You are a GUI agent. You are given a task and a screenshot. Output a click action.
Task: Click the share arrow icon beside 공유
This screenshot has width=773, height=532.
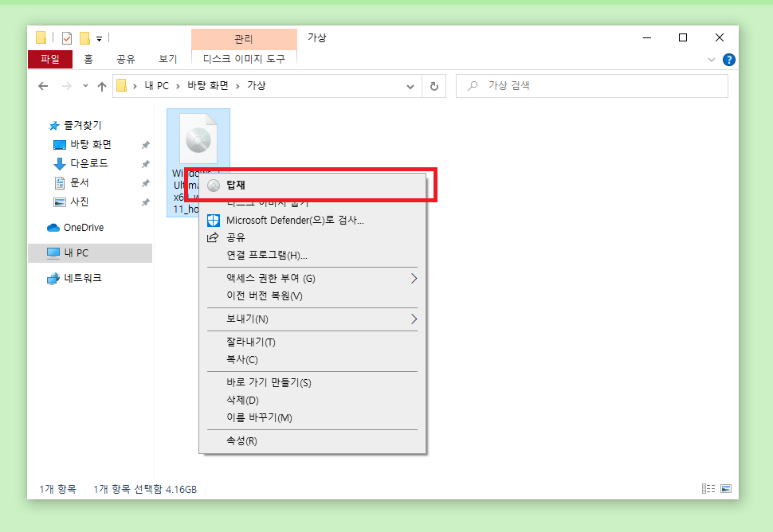point(213,237)
